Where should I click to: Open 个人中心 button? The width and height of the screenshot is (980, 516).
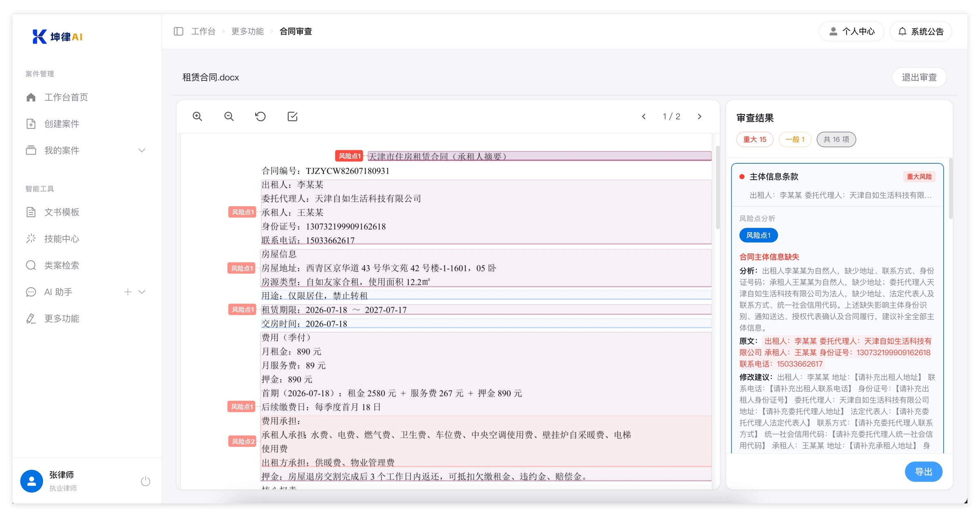pyautogui.click(x=852, y=31)
